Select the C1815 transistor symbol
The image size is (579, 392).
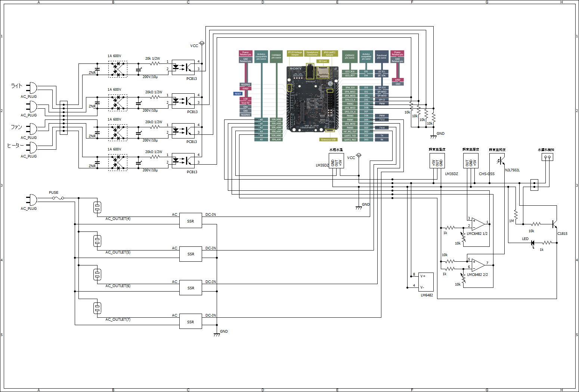(554, 224)
